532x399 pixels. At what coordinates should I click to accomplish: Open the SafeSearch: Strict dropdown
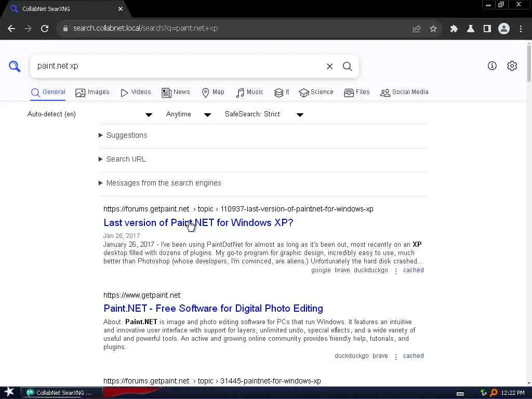(264, 114)
